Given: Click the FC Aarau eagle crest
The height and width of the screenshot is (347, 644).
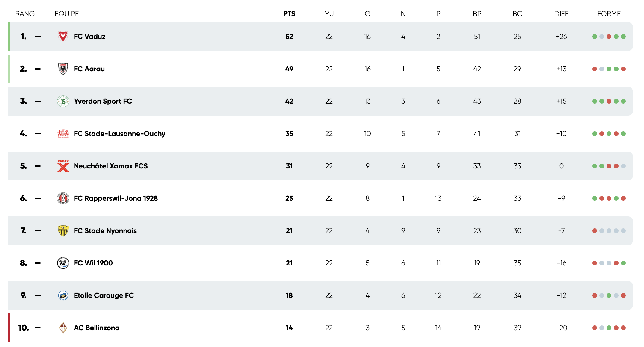Looking at the screenshot, I should click(63, 69).
